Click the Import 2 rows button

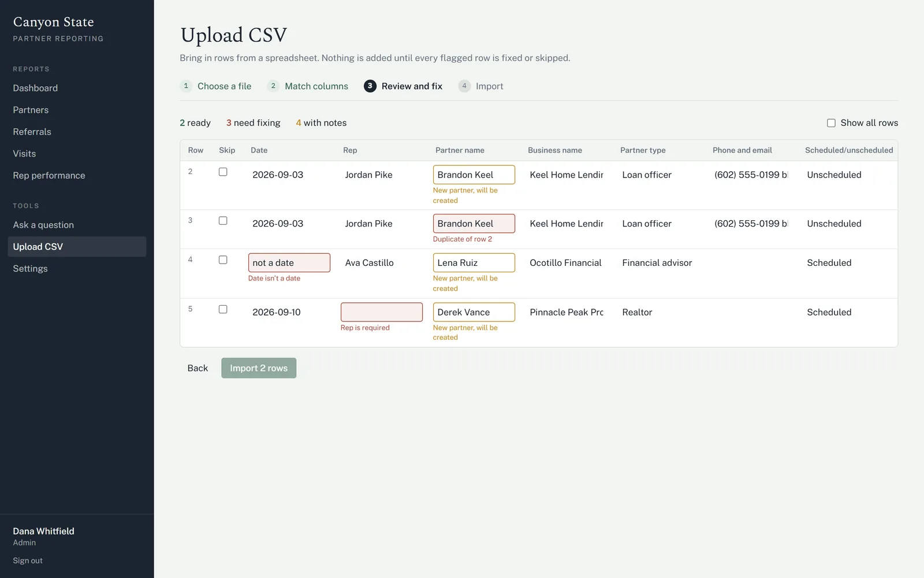click(x=259, y=368)
